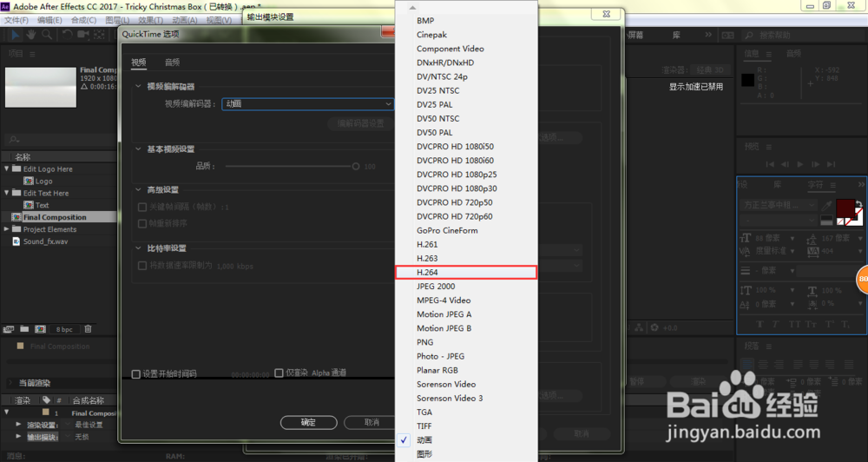Open the Info panel menu icon

click(x=769, y=54)
